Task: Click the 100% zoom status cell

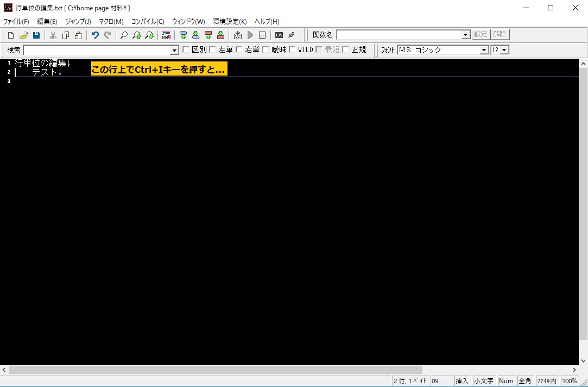Action: 569,381
